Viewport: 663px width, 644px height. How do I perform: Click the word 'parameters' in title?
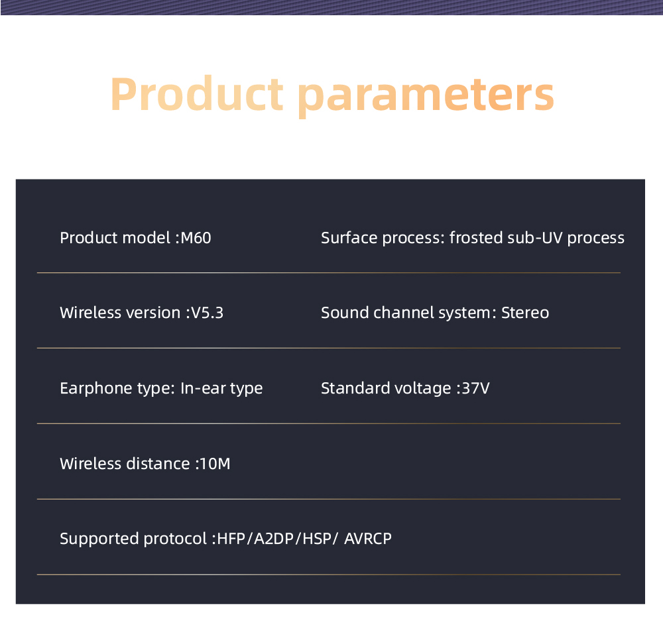point(426,97)
